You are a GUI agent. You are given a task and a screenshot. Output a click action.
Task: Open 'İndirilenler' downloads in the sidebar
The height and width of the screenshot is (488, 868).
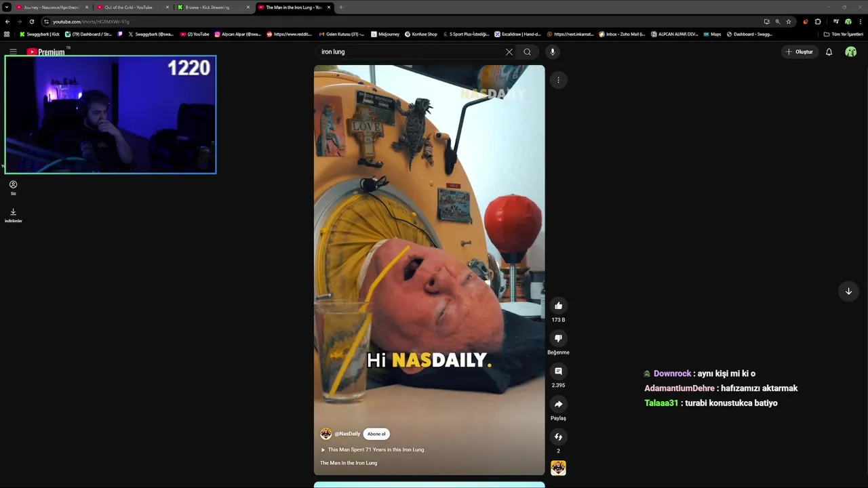point(13,216)
